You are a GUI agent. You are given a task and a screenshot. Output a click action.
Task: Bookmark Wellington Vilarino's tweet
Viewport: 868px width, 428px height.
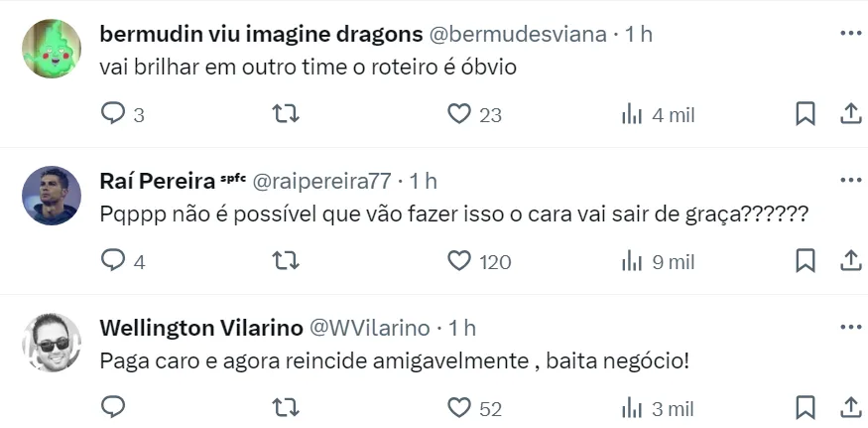(806, 407)
